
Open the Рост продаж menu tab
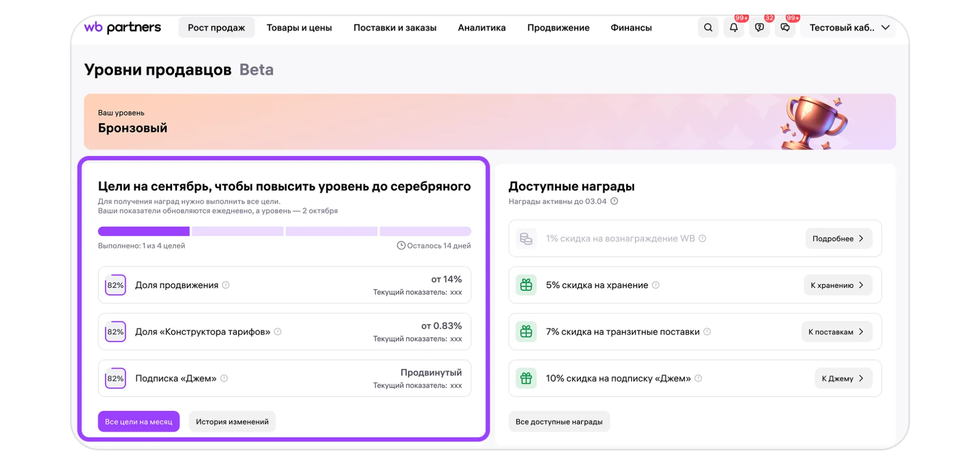216,28
